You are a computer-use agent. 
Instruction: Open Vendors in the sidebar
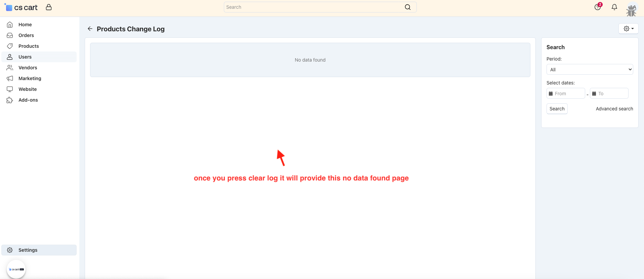(39, 68)
